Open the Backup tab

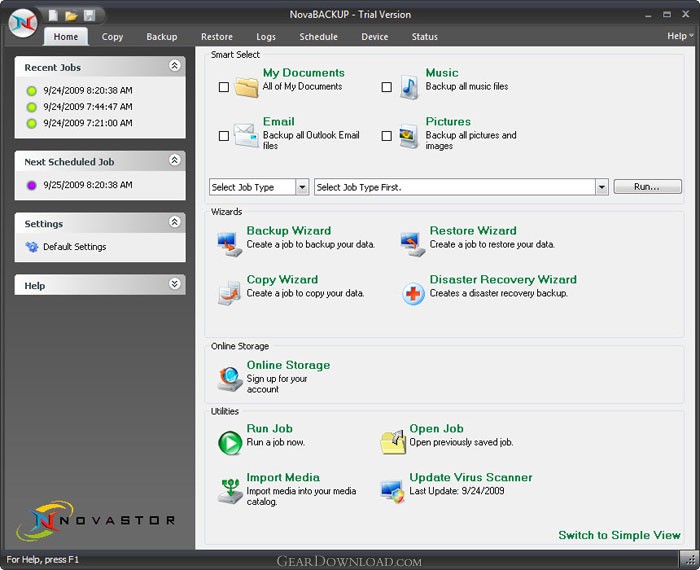coord(162,37)
